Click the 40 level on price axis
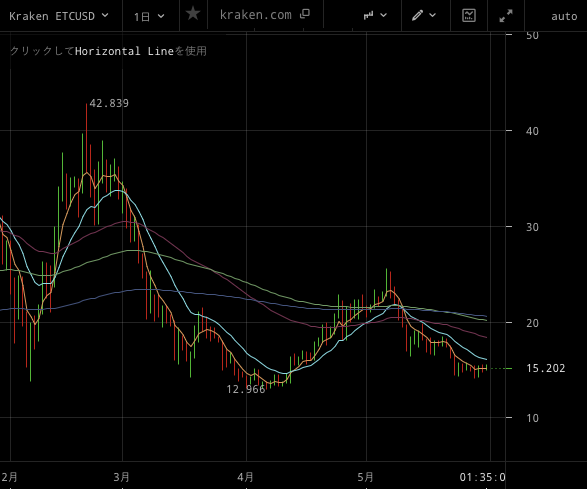The width and height of the screenshot is (587, 489). [x=532, y=131]
